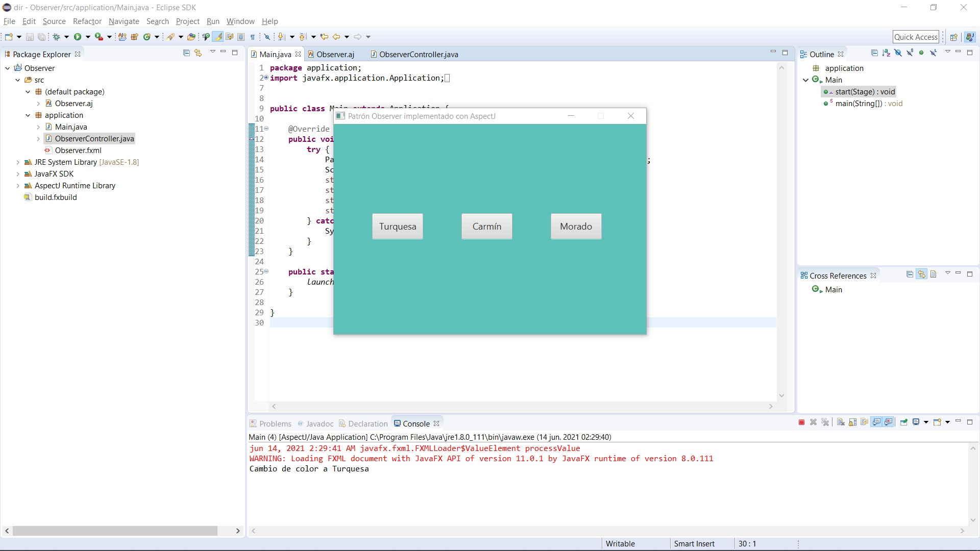Switch to the Observer.aj editor tab
The width and height of the screenshot is (980, 551).
pyautogui.click(x=335, y=54)
